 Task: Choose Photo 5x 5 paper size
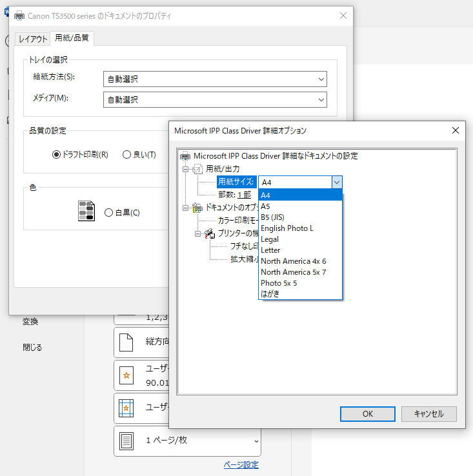pos(300,283)
